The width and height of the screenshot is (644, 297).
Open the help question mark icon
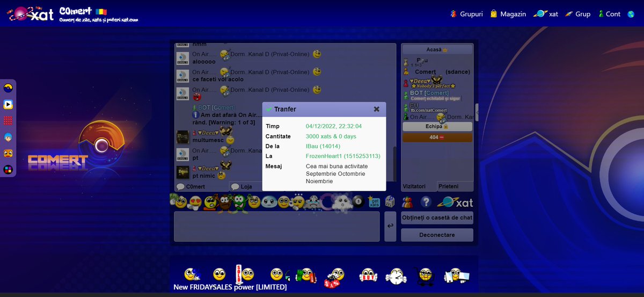pyautogui.click(x=426, y=202)
